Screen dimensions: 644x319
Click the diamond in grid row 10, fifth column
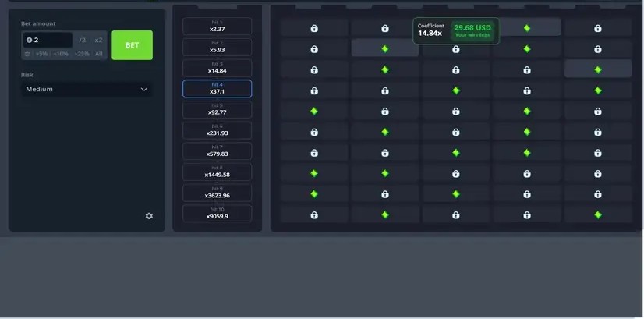click(597, 214)
